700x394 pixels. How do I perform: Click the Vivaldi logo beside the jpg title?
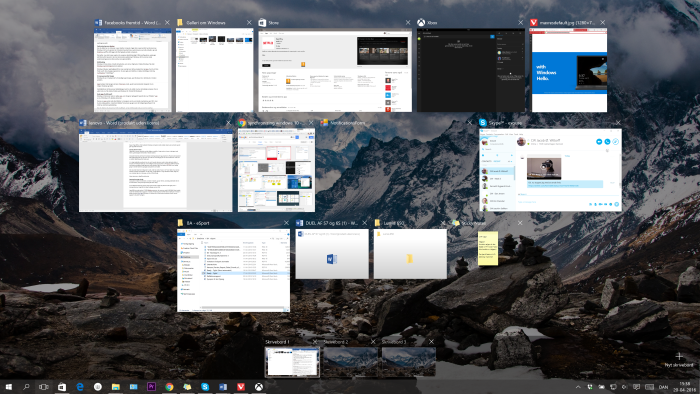click(533, 22)
